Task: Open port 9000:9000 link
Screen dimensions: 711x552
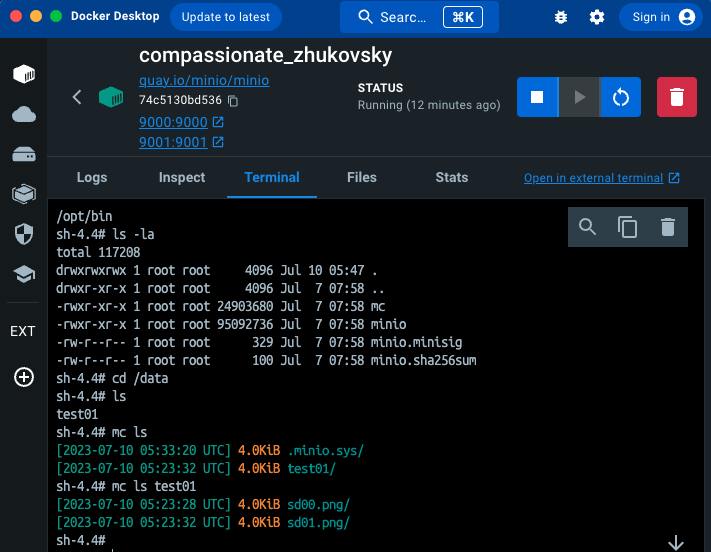Action: point(173,122)
